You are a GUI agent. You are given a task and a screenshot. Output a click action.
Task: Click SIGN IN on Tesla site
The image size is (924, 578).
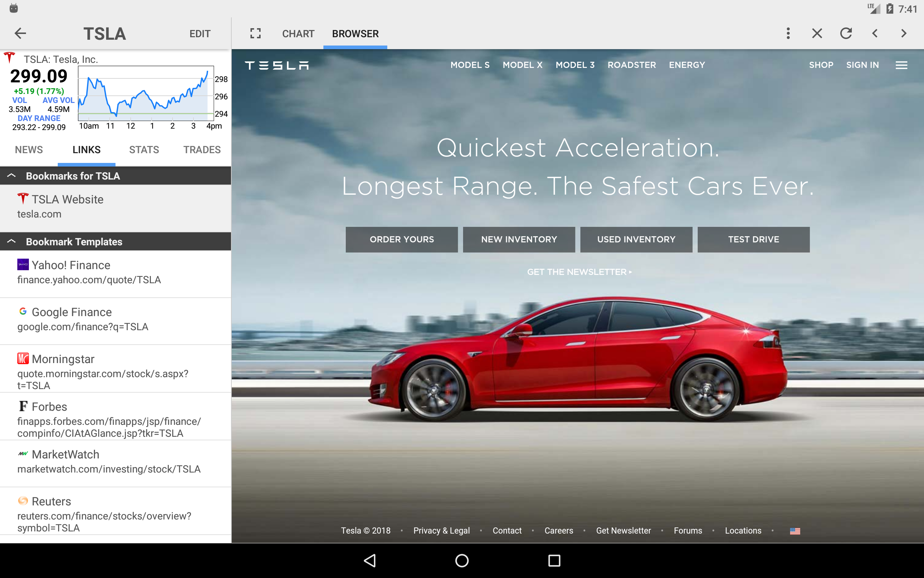pos(863,65)
